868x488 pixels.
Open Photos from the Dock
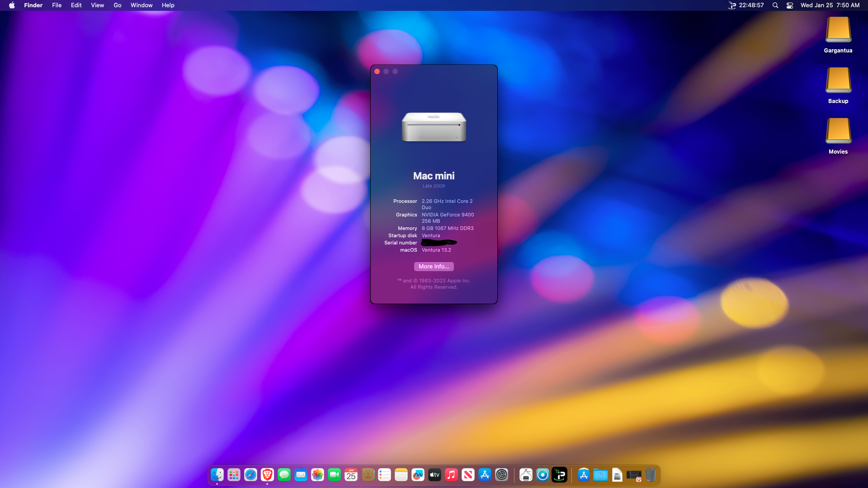point(317,475)
